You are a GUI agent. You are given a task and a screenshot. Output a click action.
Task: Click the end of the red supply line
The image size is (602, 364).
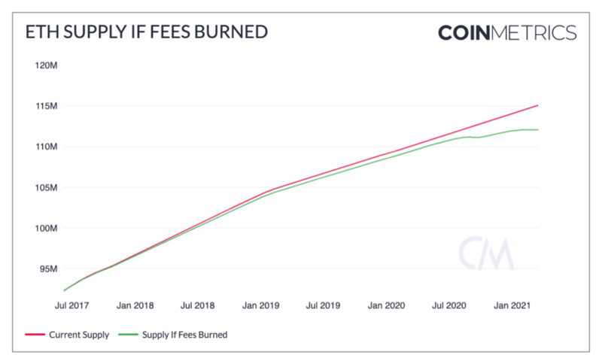(537, 105)
